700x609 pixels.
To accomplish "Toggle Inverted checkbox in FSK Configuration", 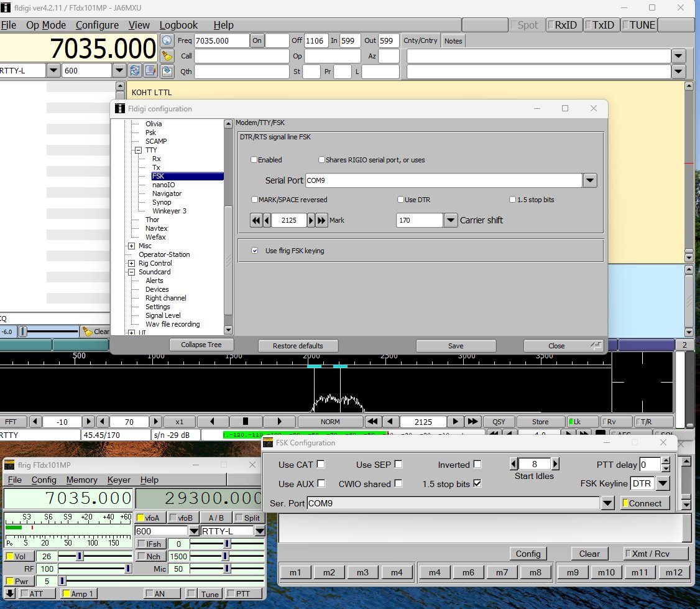I will 477,464.
